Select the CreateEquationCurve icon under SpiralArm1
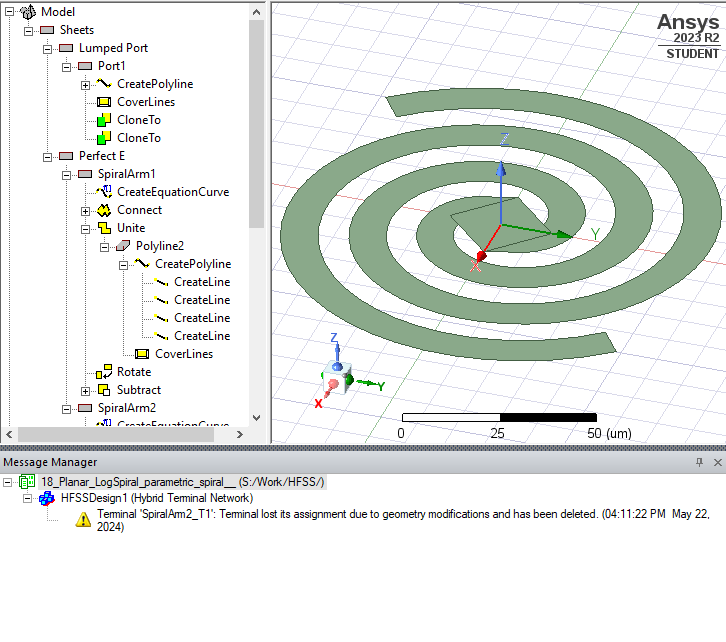 coord(103,192)
